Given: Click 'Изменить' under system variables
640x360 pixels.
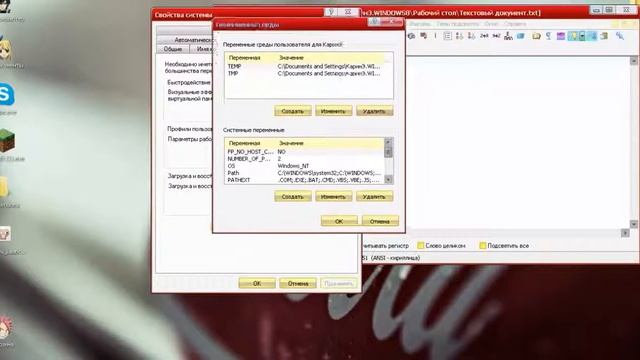Looking at the screenshot, I should [x=333, y=197].
